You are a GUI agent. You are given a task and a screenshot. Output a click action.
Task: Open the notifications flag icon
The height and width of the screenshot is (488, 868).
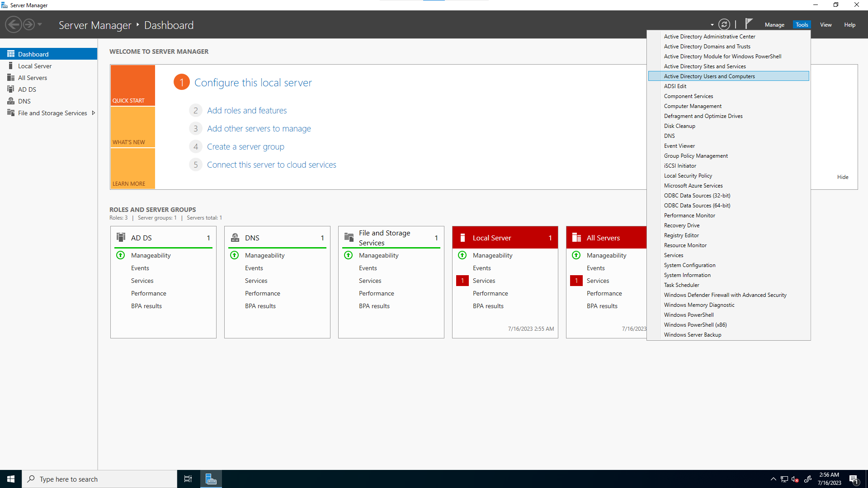[x=749, y=23]
